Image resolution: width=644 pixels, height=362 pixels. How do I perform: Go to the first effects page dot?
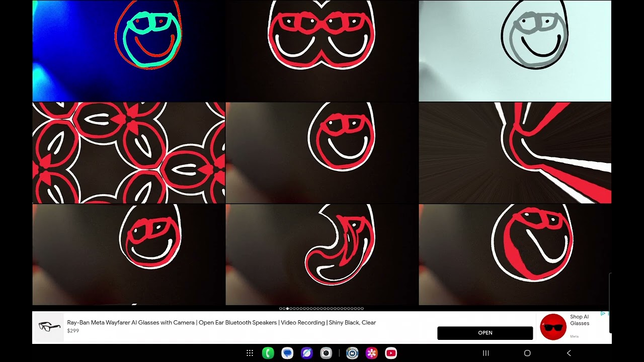coord(281,309)
